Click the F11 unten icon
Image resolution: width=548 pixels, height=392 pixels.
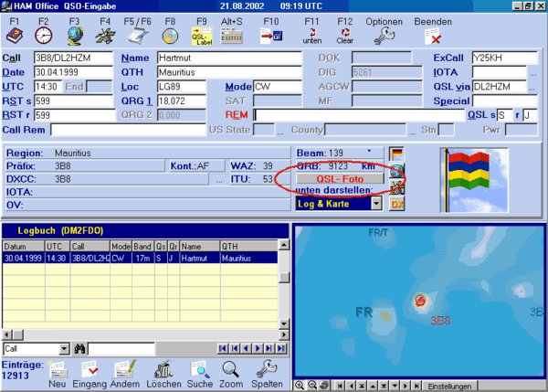click(311, 36)
